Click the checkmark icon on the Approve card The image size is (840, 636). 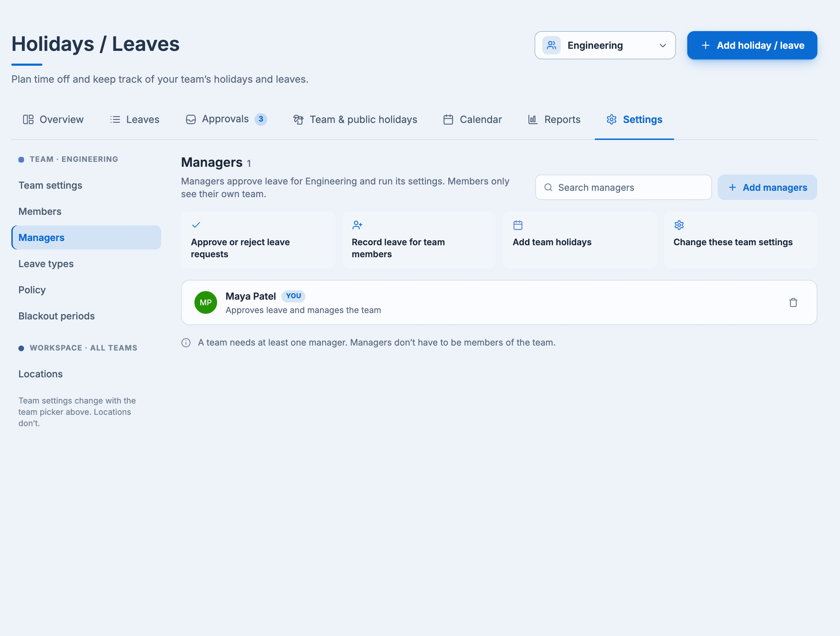pos(196,225)
